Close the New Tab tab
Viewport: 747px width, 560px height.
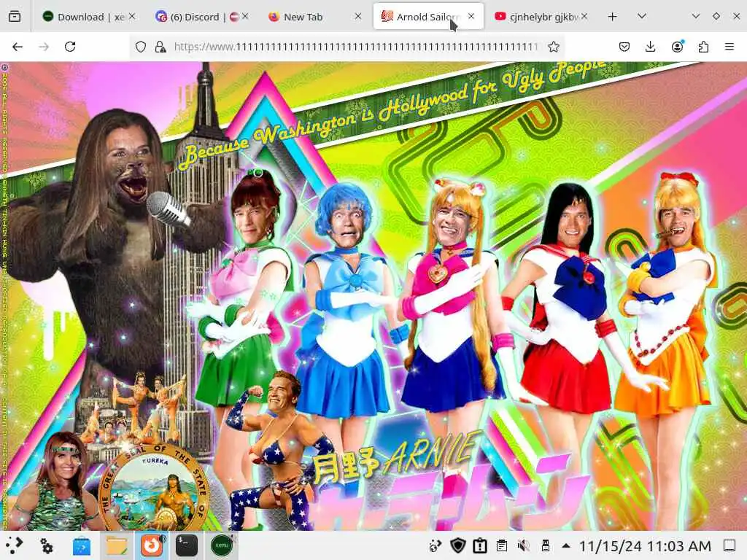coord(358,17)
